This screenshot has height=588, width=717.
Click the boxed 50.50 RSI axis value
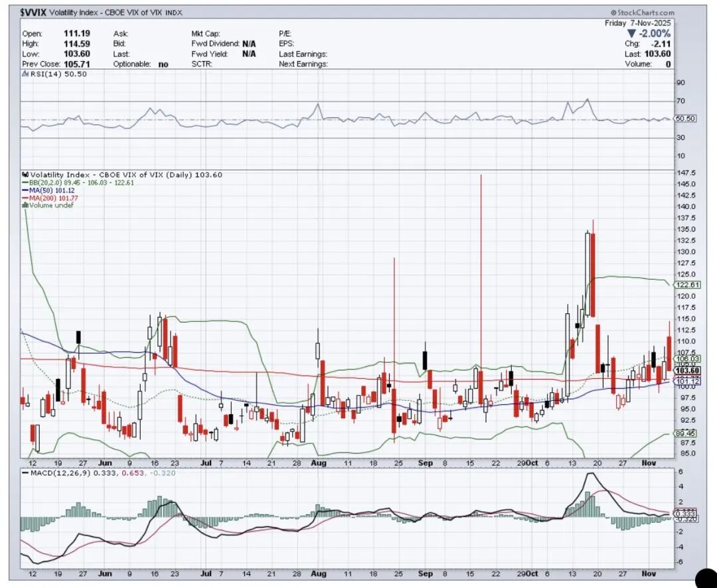(686, 118)
